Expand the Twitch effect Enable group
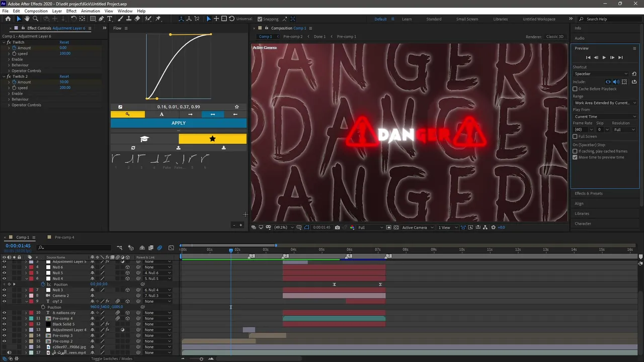The width and height of the screenshot is (644, 362). point(9,59)
